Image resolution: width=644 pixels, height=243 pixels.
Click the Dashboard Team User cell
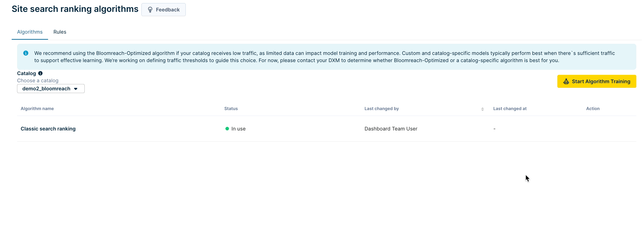coord(391,129)
